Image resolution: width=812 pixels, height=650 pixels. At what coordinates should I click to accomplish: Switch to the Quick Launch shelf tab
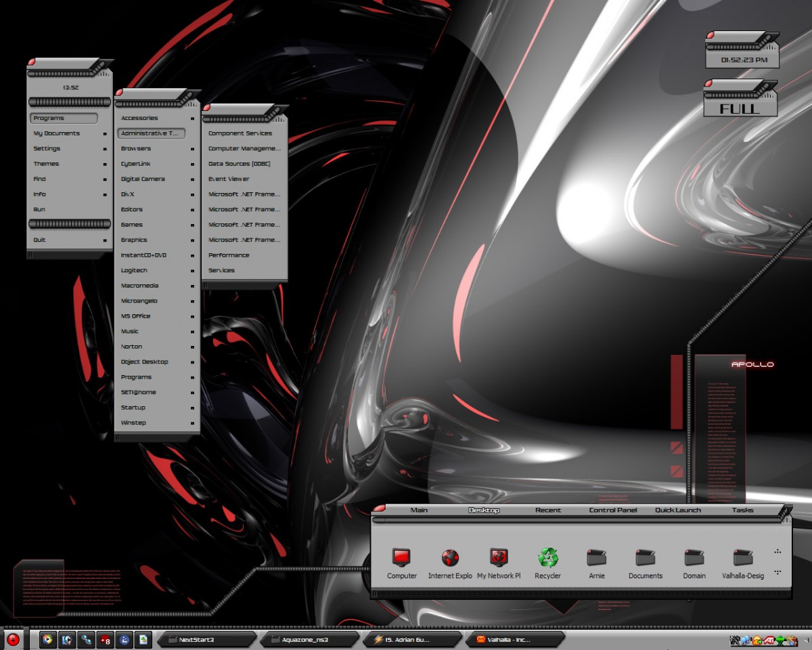coord(678,510)
